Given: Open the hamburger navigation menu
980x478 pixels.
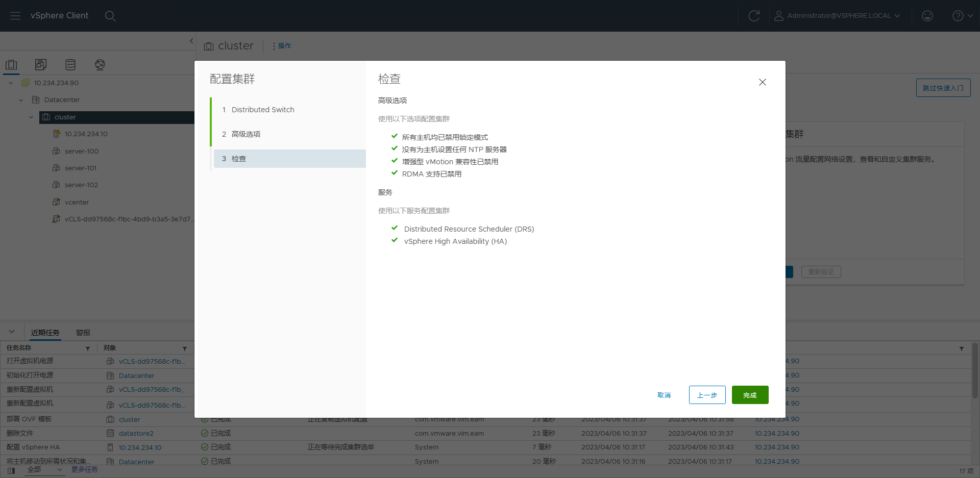Looking at the screenshot, I should point(15,16).
